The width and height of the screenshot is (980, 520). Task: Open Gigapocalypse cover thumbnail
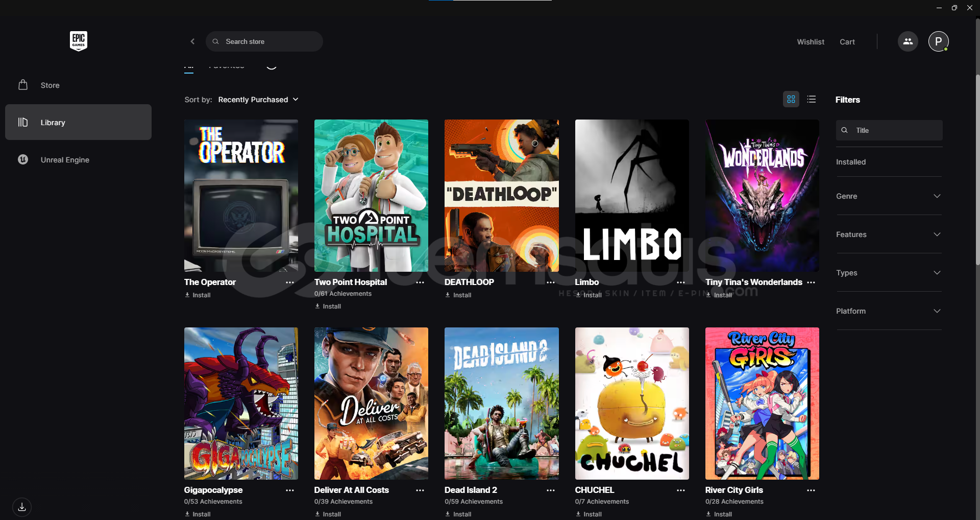241,404
